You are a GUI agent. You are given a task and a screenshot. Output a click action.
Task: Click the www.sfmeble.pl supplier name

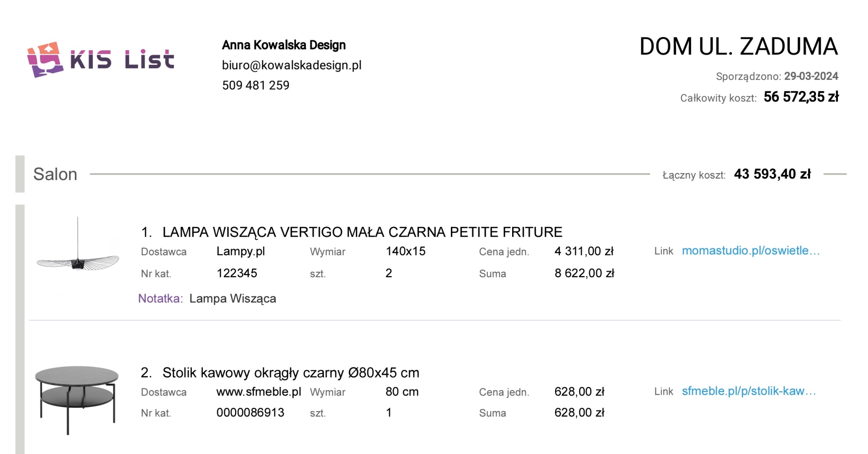(259, 392)
